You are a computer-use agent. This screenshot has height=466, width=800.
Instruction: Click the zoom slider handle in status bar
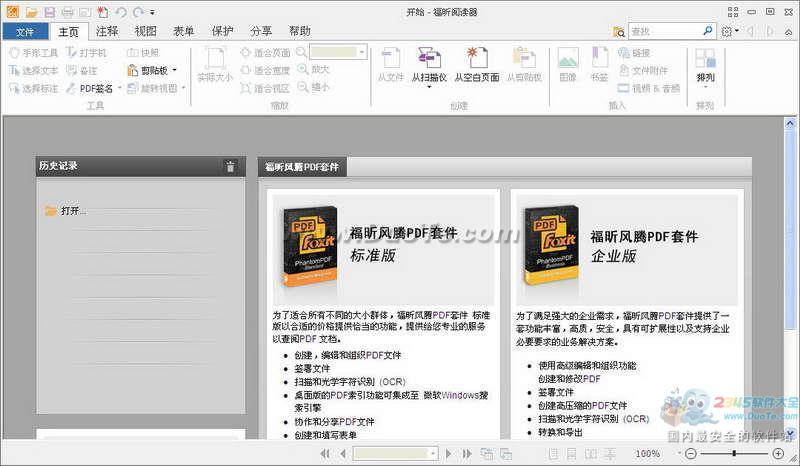coord(734,453)
